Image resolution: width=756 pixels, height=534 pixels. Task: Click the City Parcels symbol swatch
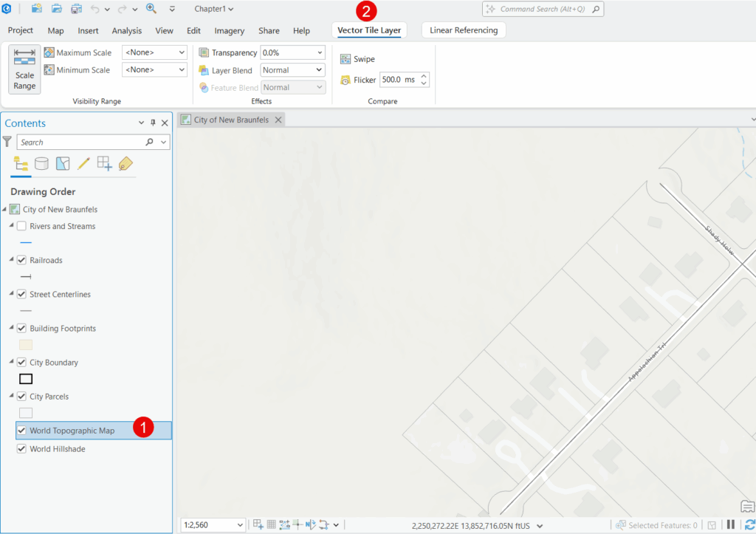[26, 413]
